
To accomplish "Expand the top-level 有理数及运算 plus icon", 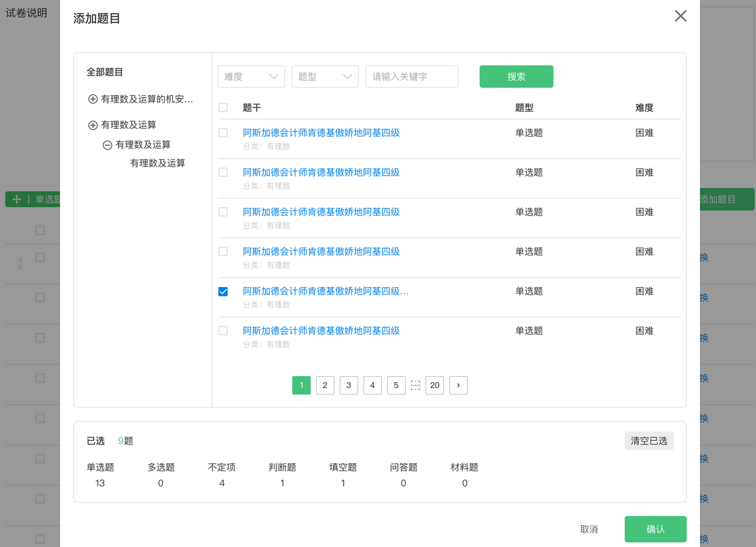I will [93, 125].
